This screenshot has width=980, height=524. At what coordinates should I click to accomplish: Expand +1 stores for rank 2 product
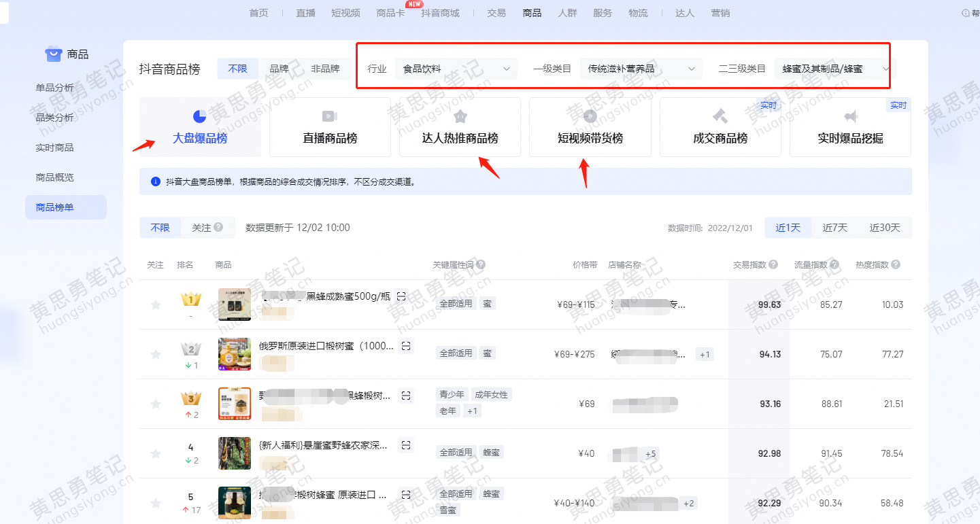click(705, 354)
